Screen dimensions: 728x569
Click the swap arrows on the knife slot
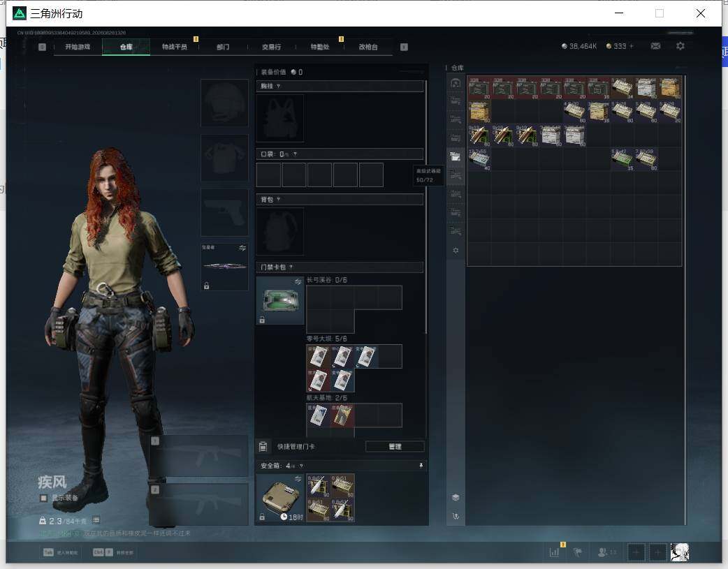(x=242, y=248)
